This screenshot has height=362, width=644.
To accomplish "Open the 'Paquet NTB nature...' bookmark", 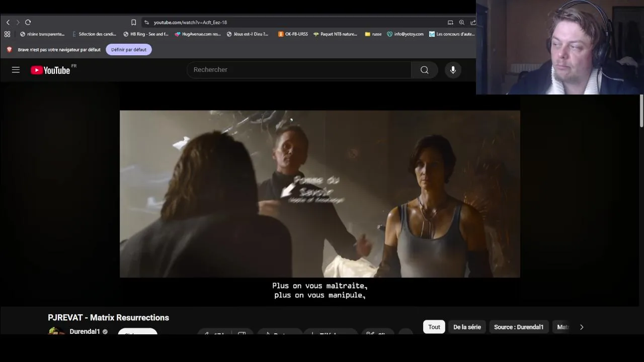I will tap(335, 34).
